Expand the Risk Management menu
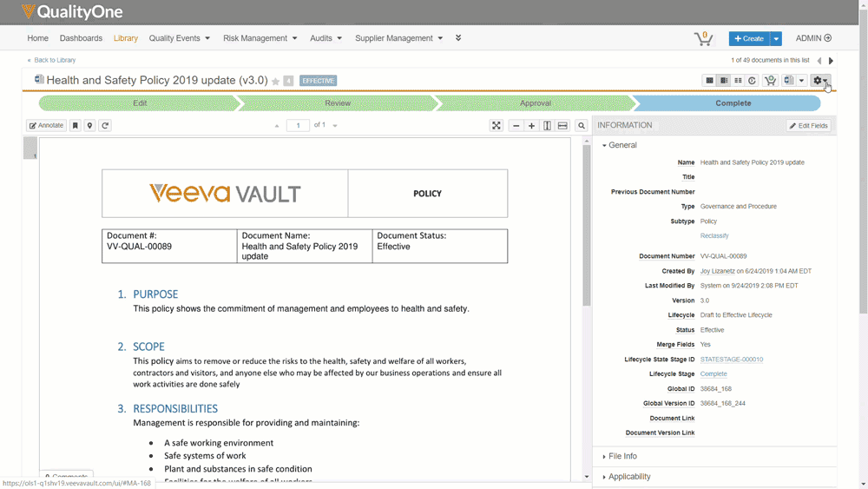 tap(260, 38)
